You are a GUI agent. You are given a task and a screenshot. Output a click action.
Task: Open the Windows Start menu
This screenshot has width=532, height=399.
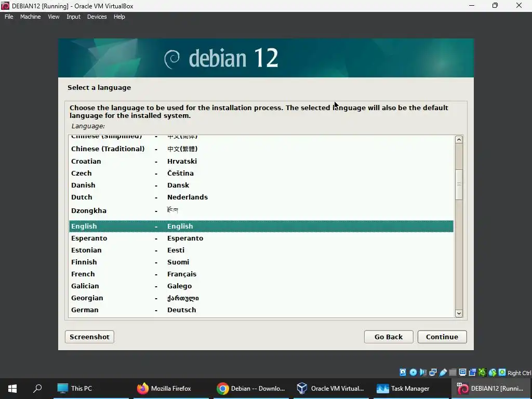tap(12, 389)
